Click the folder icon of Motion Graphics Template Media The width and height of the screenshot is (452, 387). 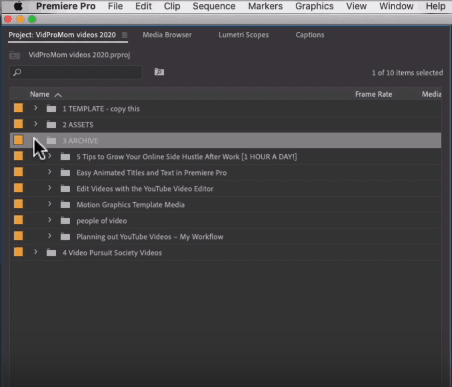65,204
